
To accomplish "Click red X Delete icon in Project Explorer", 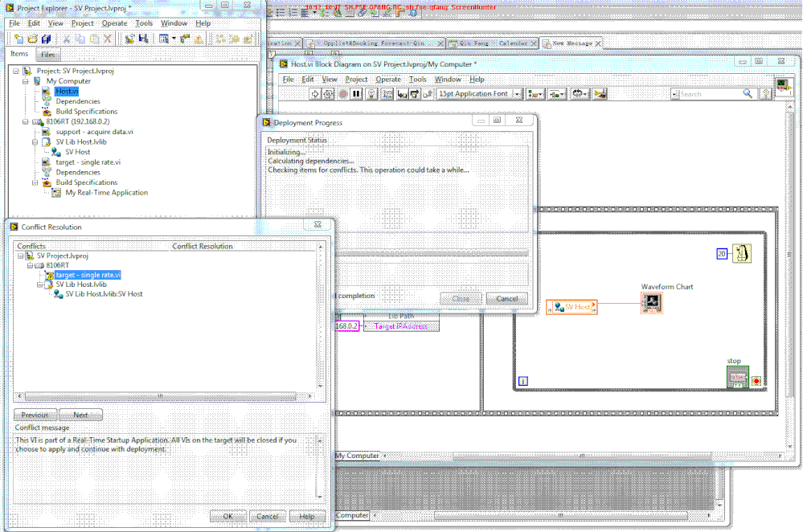I will tap(108, 39).
